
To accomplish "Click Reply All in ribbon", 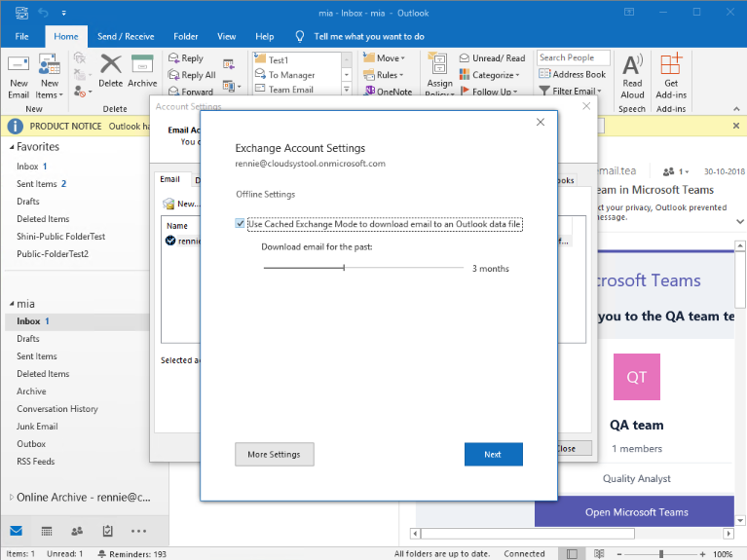I will (192, 75).
